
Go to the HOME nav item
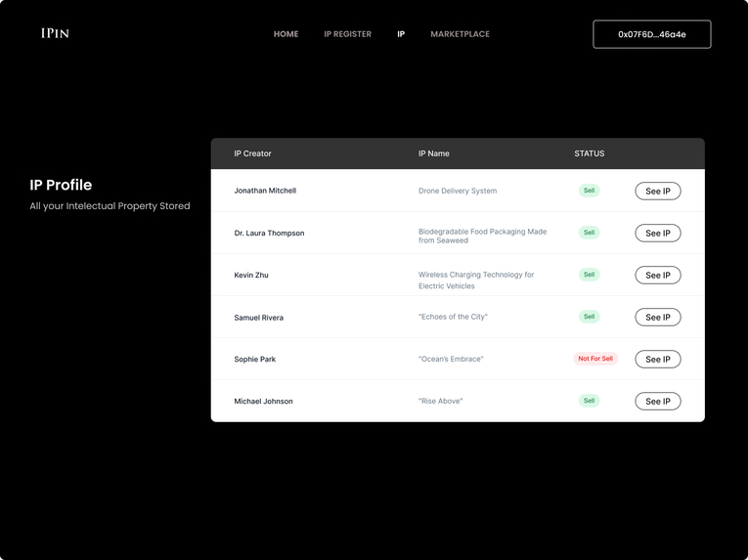[286, 34]
